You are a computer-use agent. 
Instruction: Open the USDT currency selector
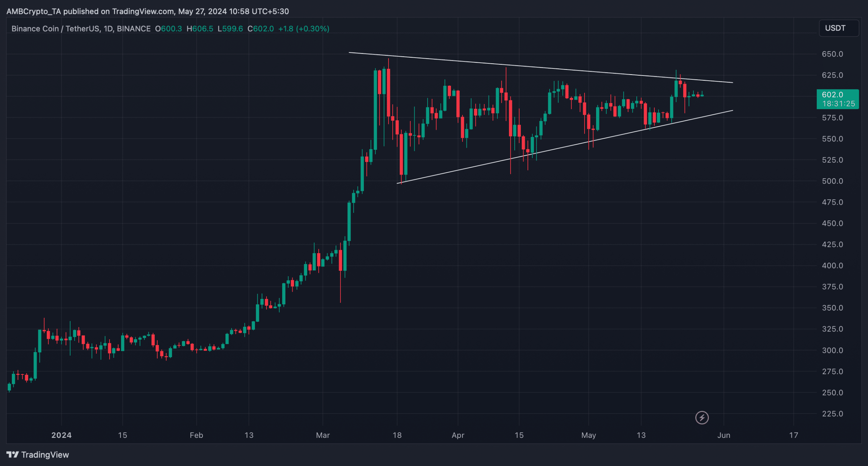point(839,28)
